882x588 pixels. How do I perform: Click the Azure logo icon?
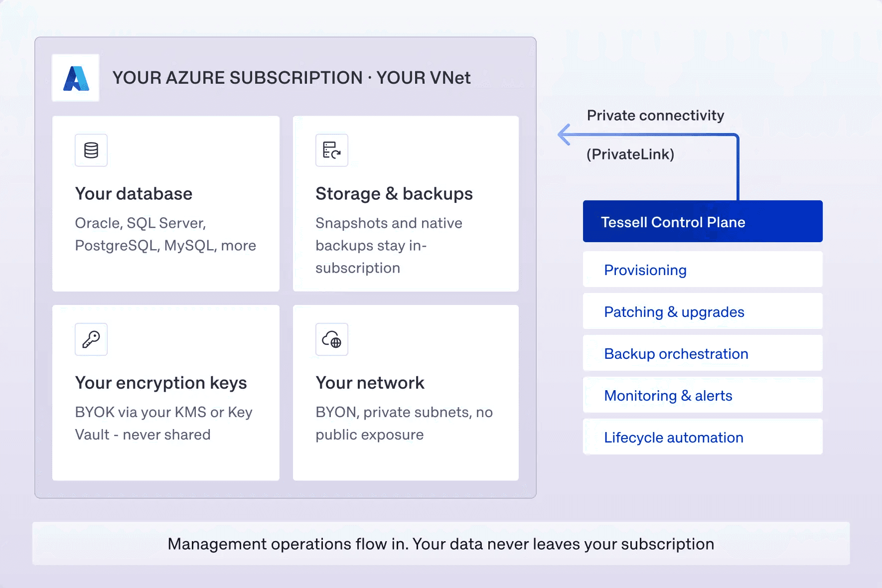(x=76, y=78)
